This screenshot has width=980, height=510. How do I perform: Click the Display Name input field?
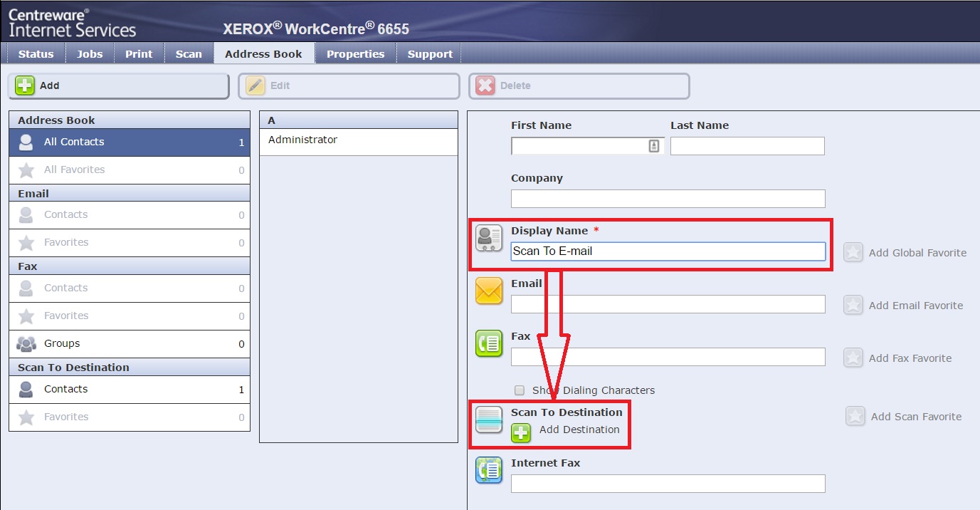tap(668, 251)
